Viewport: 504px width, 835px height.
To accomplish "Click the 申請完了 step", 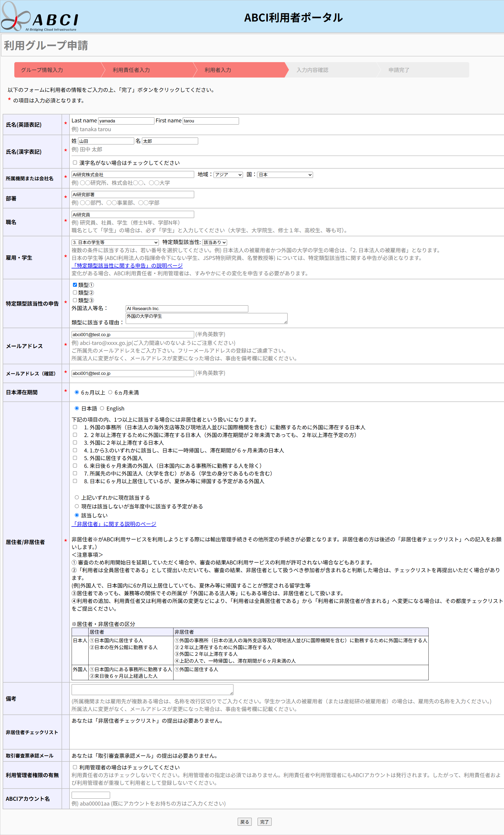I will tap(423, 70).
